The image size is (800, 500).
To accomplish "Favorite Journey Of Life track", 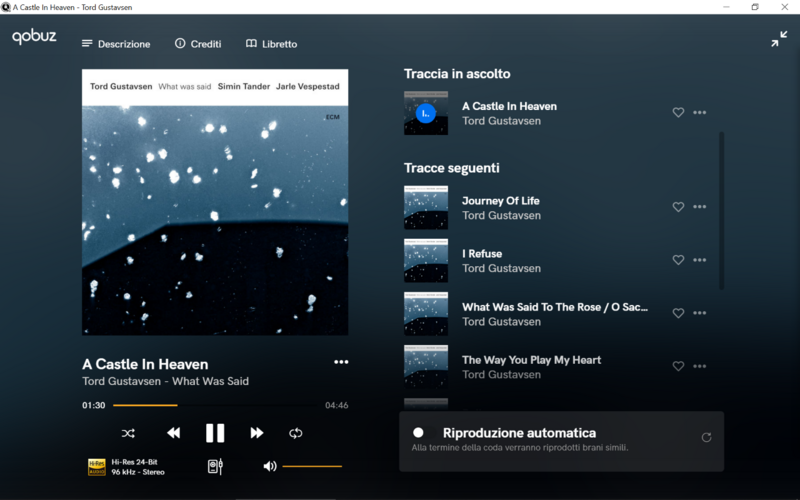I will 678,207.
